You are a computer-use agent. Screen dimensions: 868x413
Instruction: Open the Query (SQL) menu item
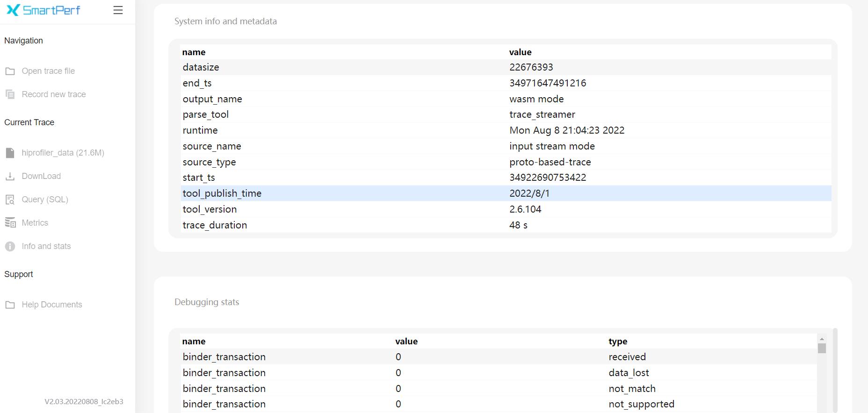tap(45, 199)
